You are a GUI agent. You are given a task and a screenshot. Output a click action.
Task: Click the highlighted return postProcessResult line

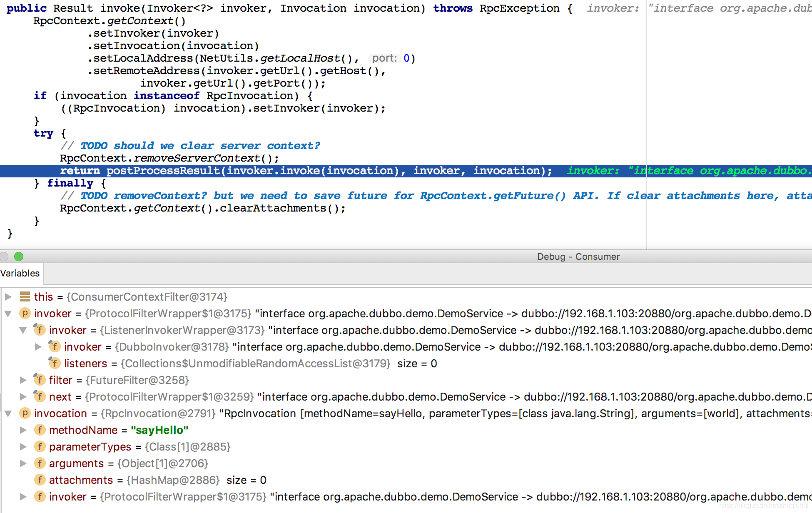[306, 171]
